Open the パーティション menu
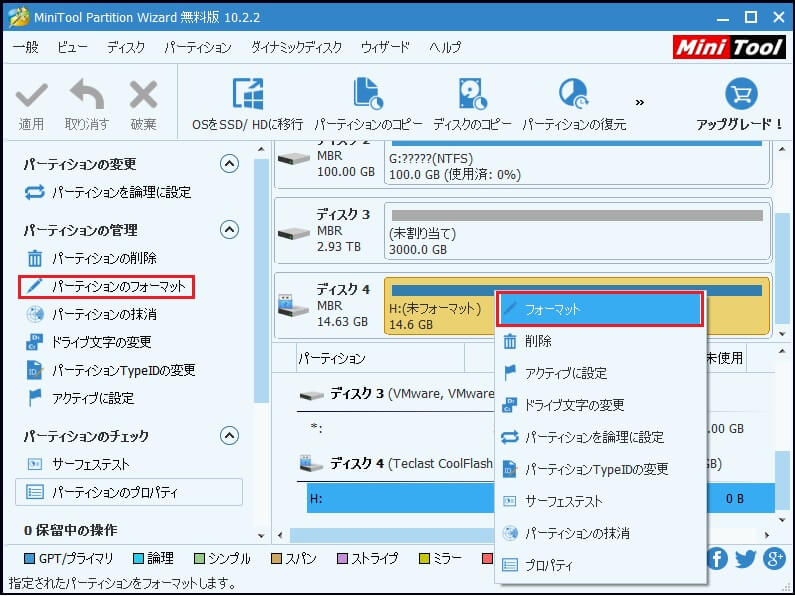Viewport: 795px width, 596px height. click(198, 48)
